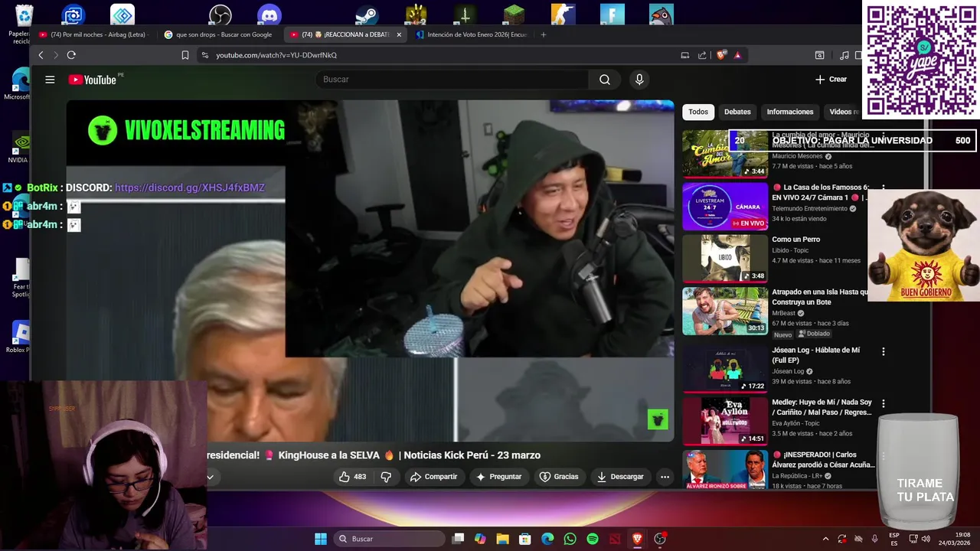Image resolution: width=980 pixels, height=551 pixels.
Task: Go back with browser back arrow
Action: point(41,55)
